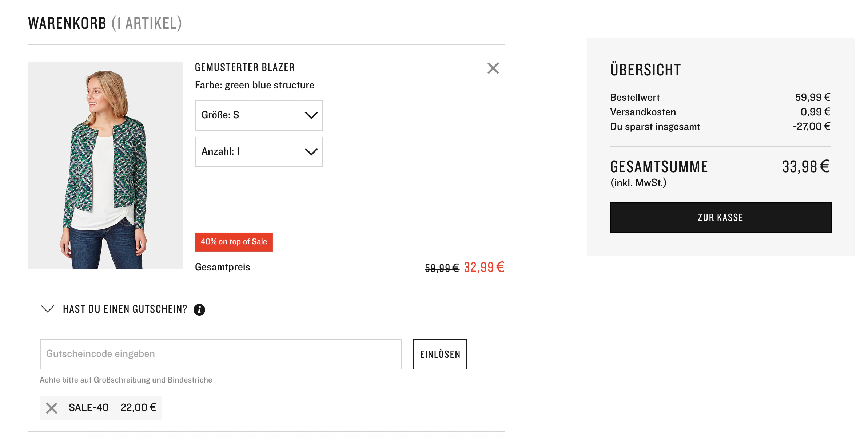Viewport: 868px width, 439px height.
Task: Open the Anzahl quantity dropdown
Action: click(x=259, y=152)
